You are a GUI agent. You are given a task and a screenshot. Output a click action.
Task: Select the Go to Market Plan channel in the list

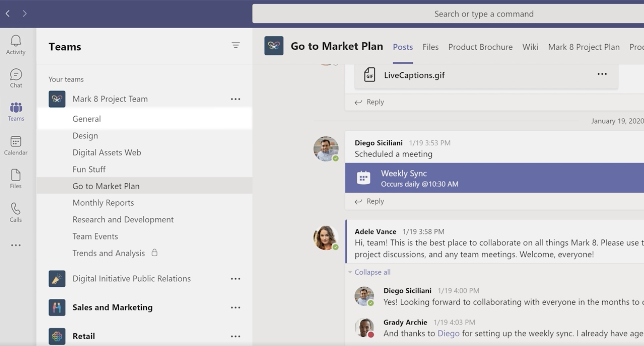pyautogui.click(x=145, y=186)
